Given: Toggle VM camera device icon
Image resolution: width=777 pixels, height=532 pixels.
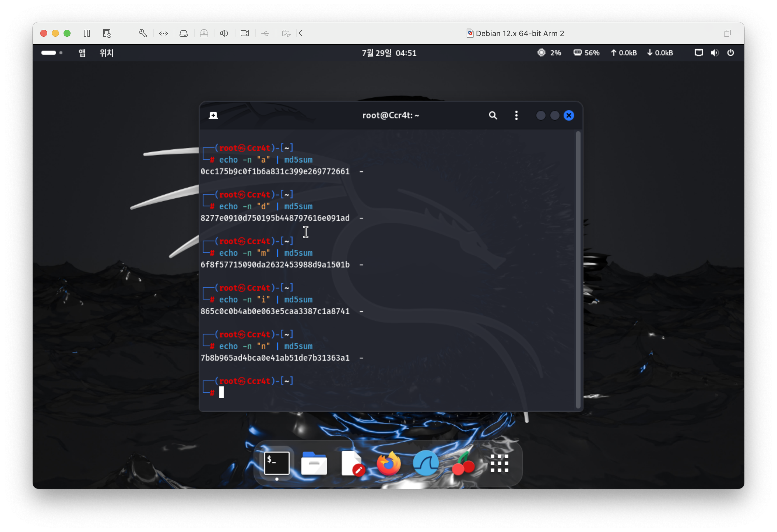Looking at the screenshot, I should [x=245, y=34].
